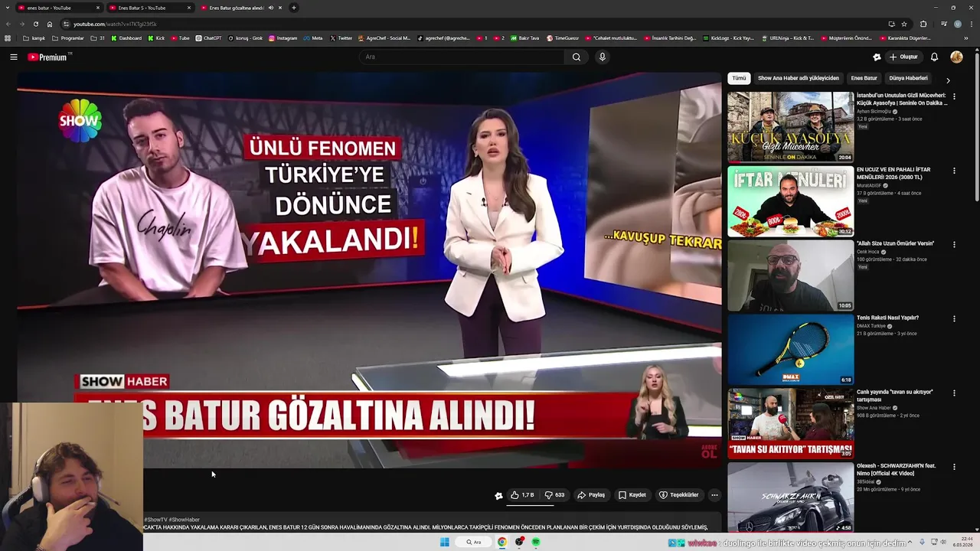Click the sparkle Ask icon beside Oluştur
980x551 pixels.
(877, 57)
